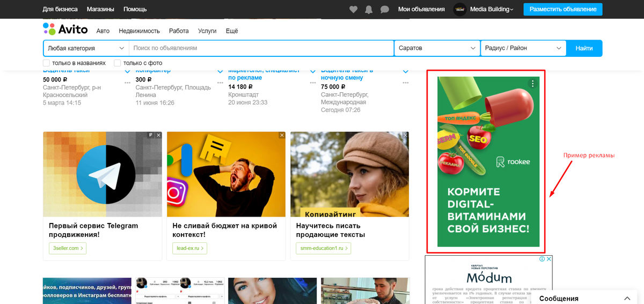Click 'Первый сервис Telegram продвижения!' headline
Screen dimensions: 644x304
[93, 230]
